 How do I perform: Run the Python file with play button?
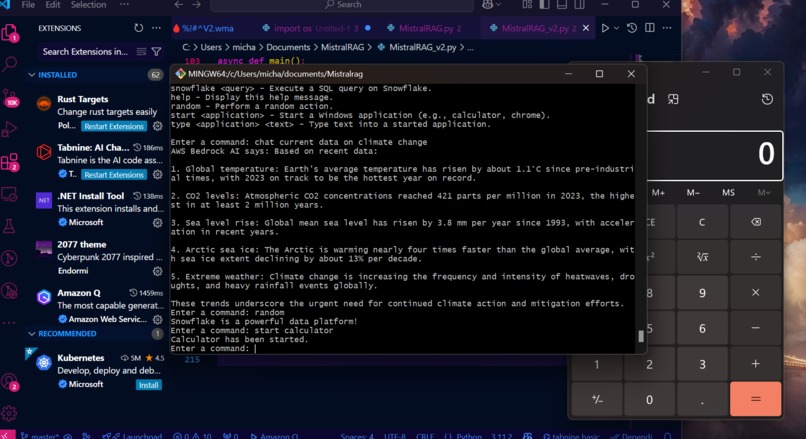click(605, 28)
